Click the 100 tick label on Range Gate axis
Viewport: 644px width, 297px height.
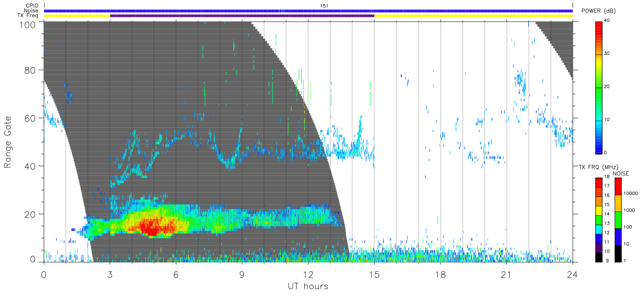(28, 24)
